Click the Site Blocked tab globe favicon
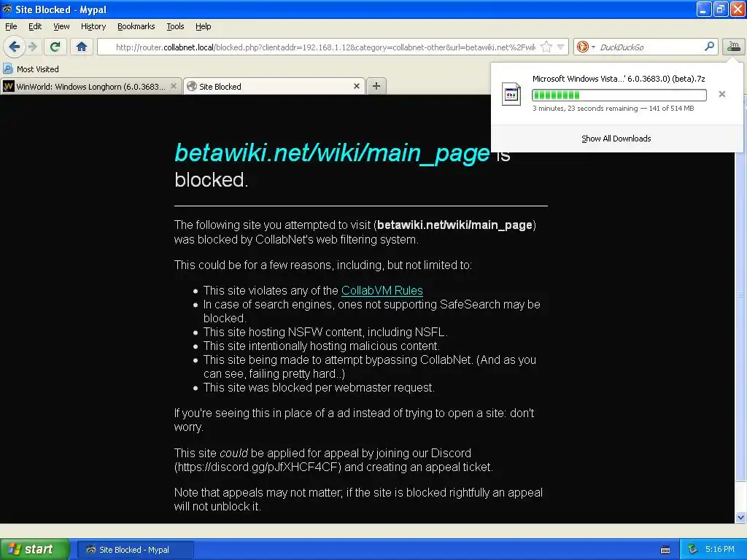 pyautogui.click(x=192, y=86)
